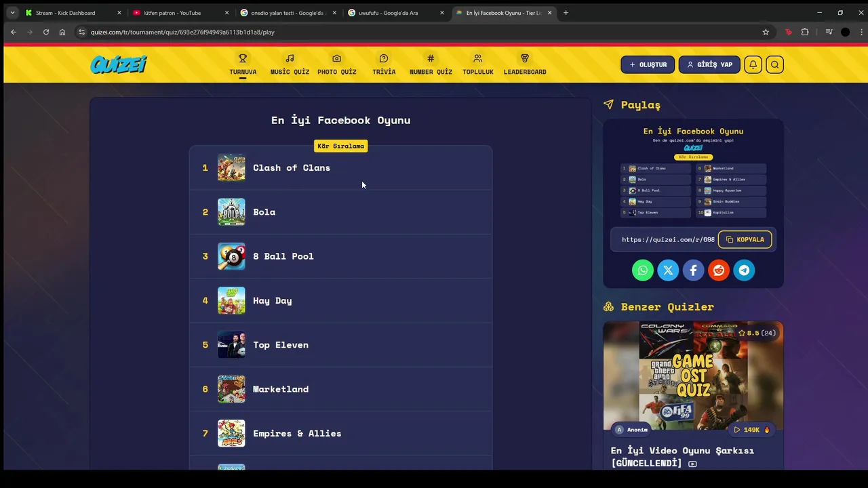Click the Hay Day game icon
Viewport: 868px width, 488px height.
(x=231, y=300)
